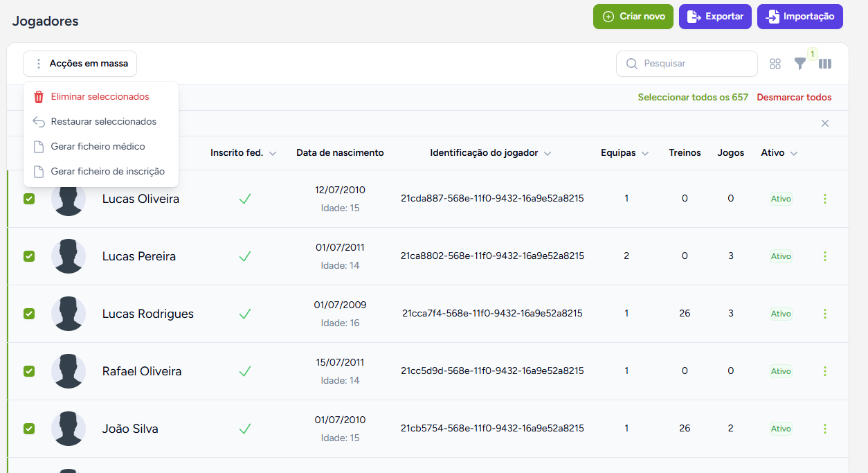Click file icon for Gerar ficheiro de inscrição

[x=39, y=172]
